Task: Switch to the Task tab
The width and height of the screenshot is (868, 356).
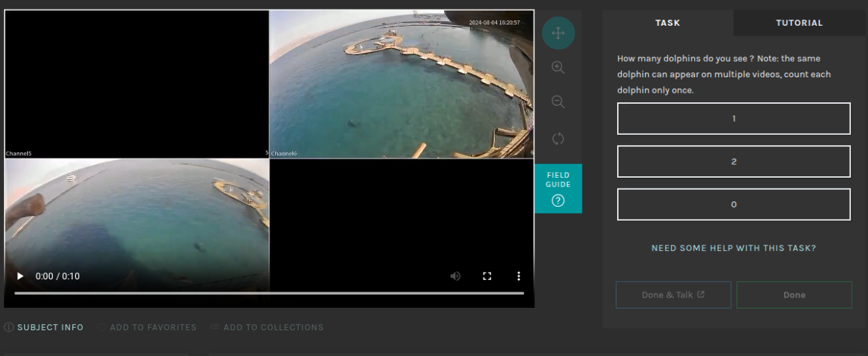Action: click(x=668, y=23)
